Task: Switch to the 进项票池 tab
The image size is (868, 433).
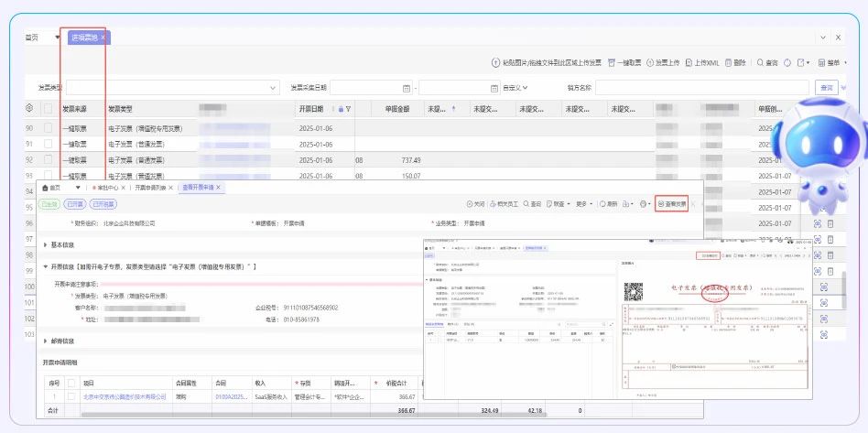Action: point(84,38)
